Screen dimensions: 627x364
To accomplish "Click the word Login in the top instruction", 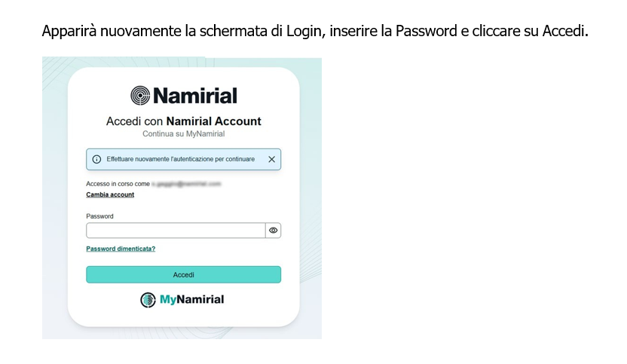I will pos(304,31).
